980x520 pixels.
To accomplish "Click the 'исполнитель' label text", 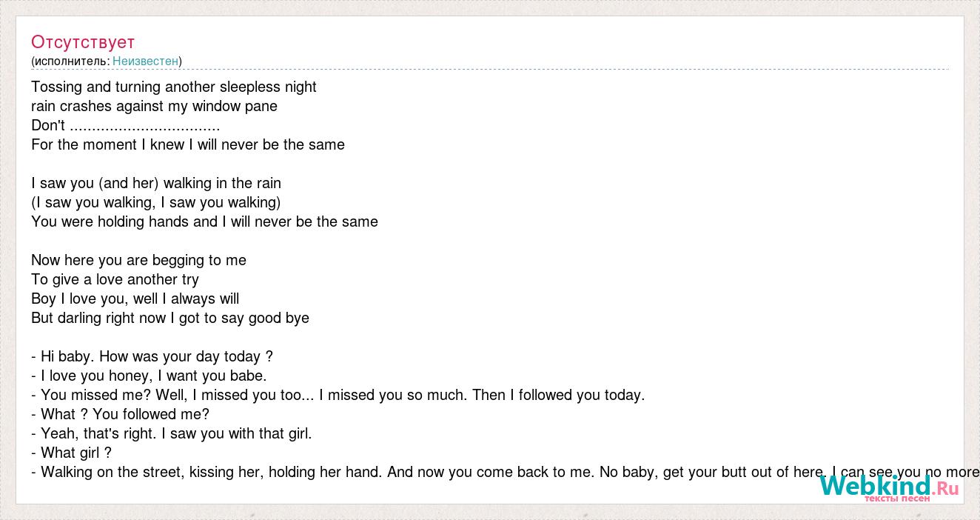I will coord(70,61).
